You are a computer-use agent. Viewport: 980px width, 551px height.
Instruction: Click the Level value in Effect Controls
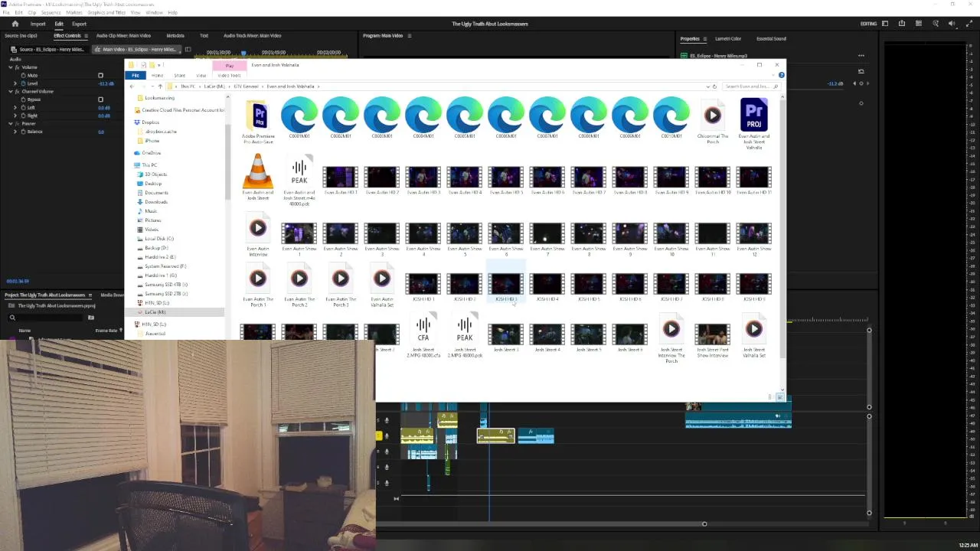106,83
